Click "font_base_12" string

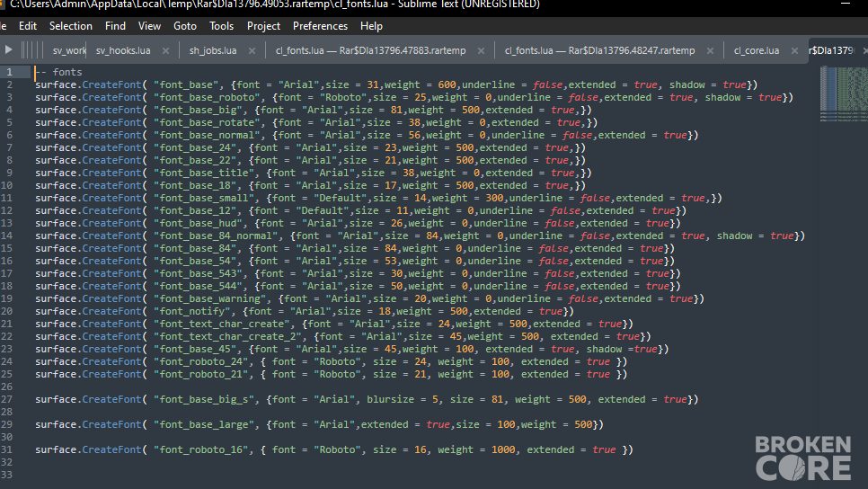195,210
